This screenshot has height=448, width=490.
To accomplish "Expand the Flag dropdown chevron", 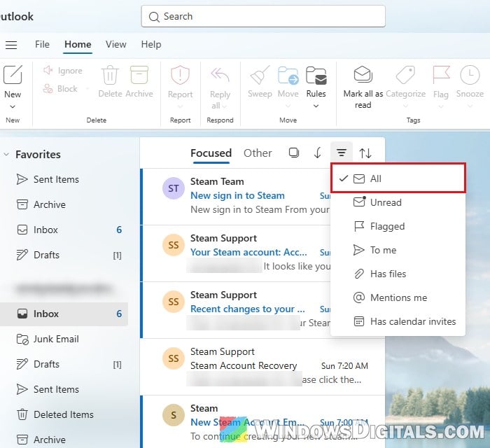I will click(x=441, y=106).
